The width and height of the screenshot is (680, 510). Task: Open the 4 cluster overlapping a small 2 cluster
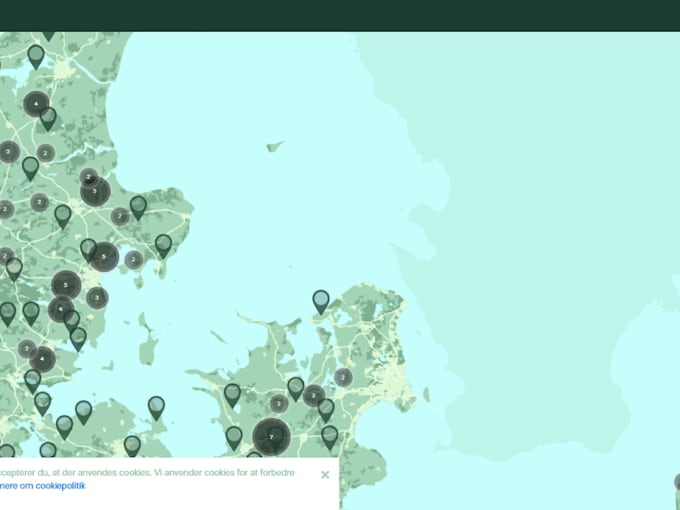[42, 359]
